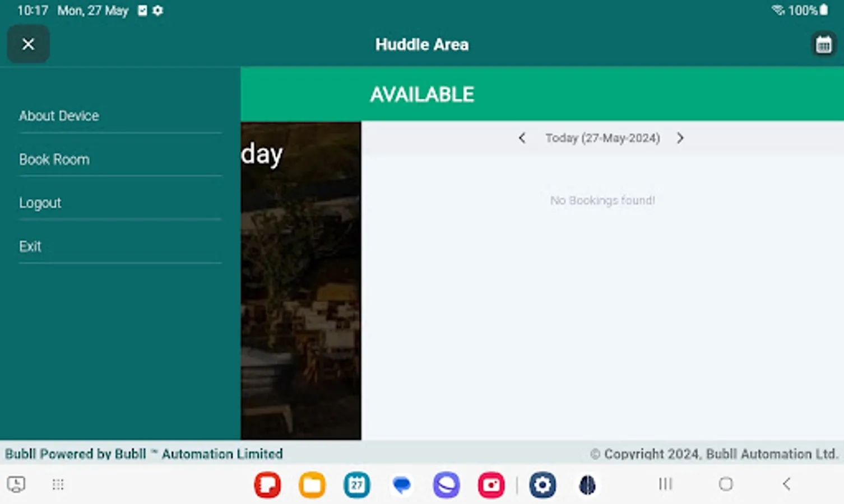Tap Logout in the side menu

pyautogui.click(x=40, y=203)
